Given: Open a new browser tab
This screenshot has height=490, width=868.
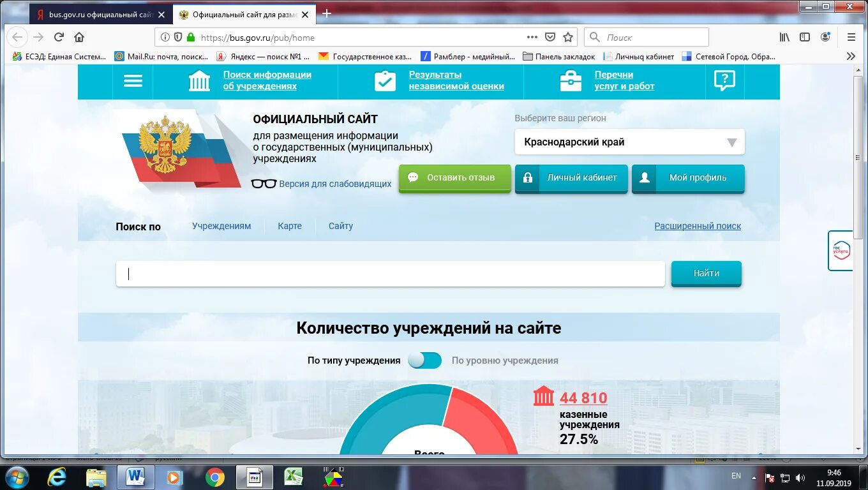Looking at the screenshot, I should coord(327,13).
